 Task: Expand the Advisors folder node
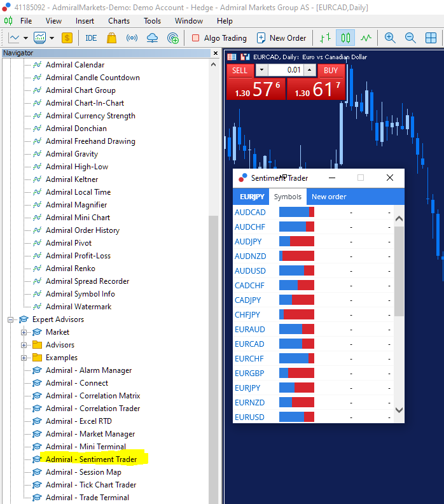(24, 345)
